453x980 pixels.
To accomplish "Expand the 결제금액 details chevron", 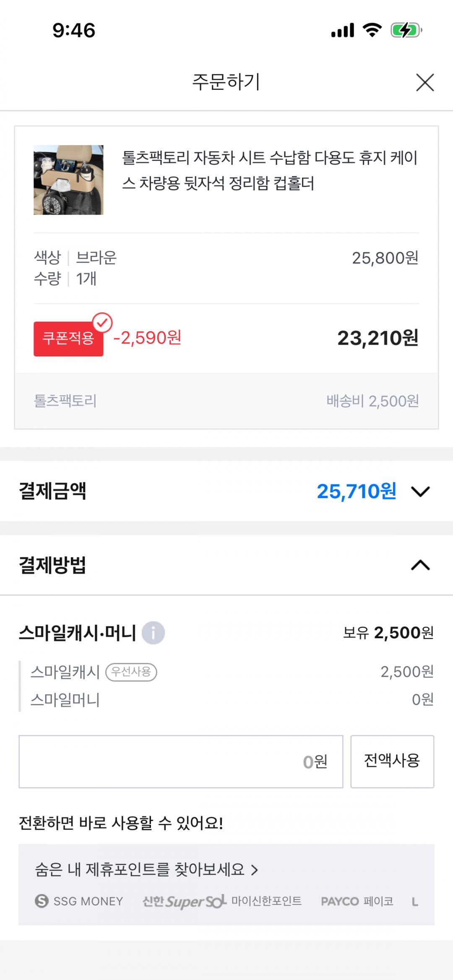I will click(420, 491).
